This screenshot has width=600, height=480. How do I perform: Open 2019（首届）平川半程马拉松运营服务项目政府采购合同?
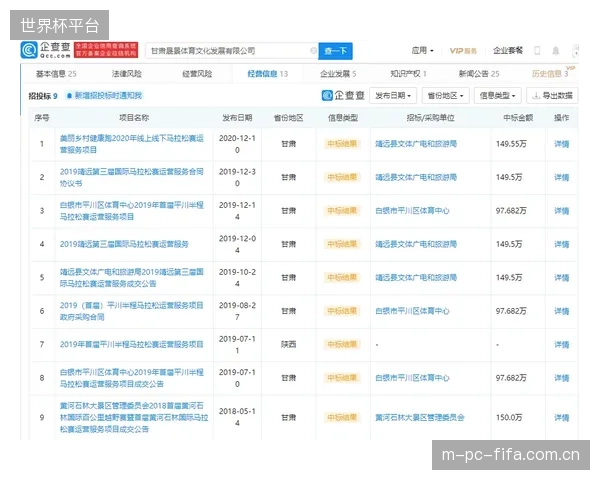pos(132,311)
